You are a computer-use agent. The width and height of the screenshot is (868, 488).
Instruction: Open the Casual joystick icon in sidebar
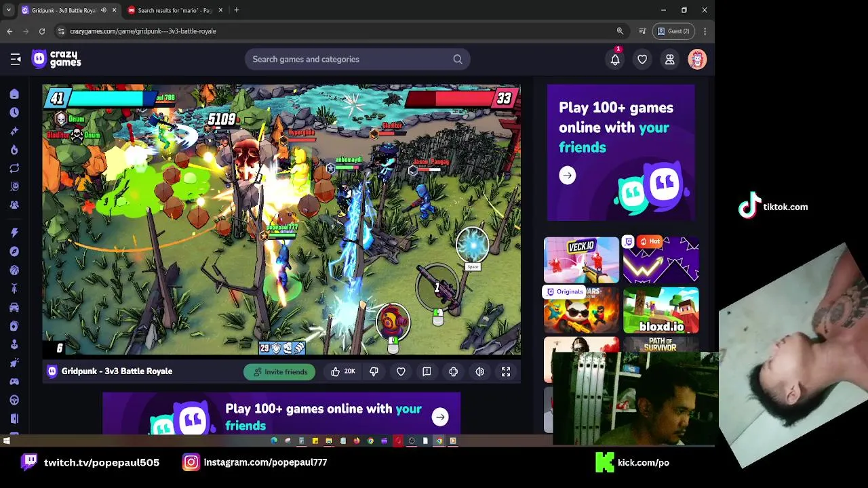point(14,344)
